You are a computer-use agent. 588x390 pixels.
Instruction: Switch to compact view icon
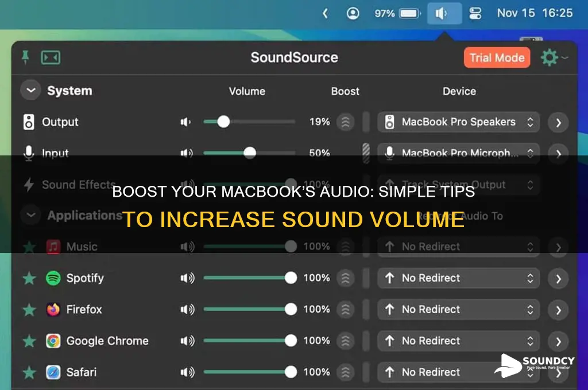point(51,58)
